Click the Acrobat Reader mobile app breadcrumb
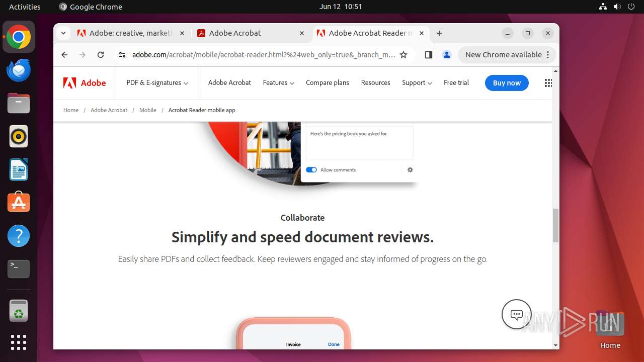 (x=202, y=110)
